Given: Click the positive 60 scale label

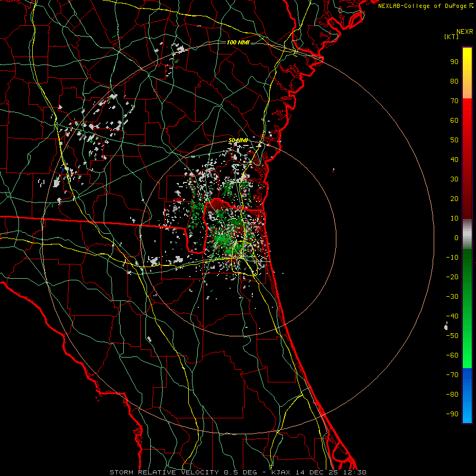Looking at the screenshot, I should pyautogui.click(x=454, y=121).
